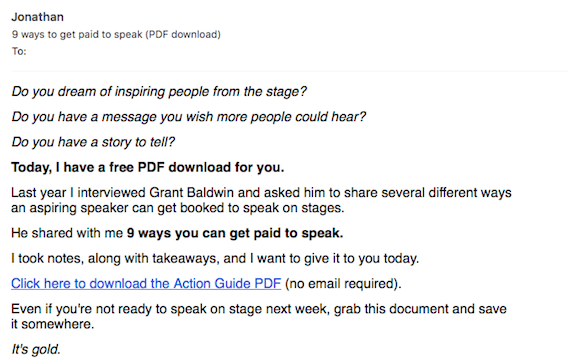Click the italic line about a message to hear
The width and height of the screenshot is (576, 364).
[189, 117]
